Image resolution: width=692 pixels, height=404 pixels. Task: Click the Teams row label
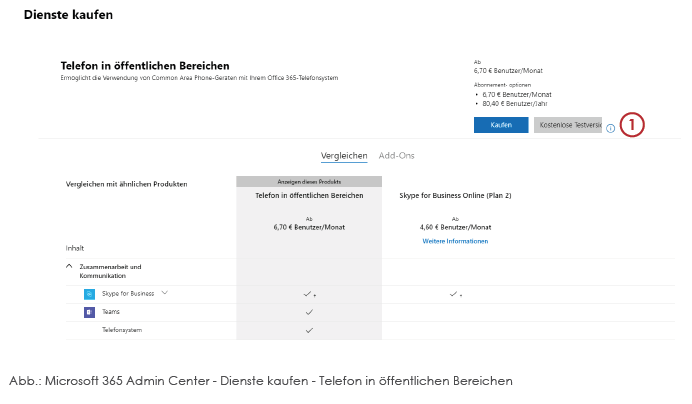point(111,312)
